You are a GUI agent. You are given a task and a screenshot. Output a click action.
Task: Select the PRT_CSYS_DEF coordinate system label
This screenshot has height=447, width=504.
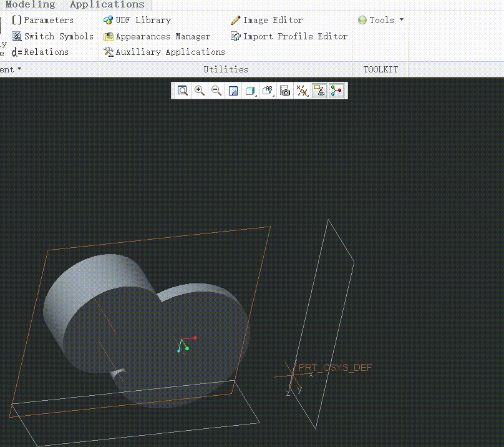coord(335,367)
